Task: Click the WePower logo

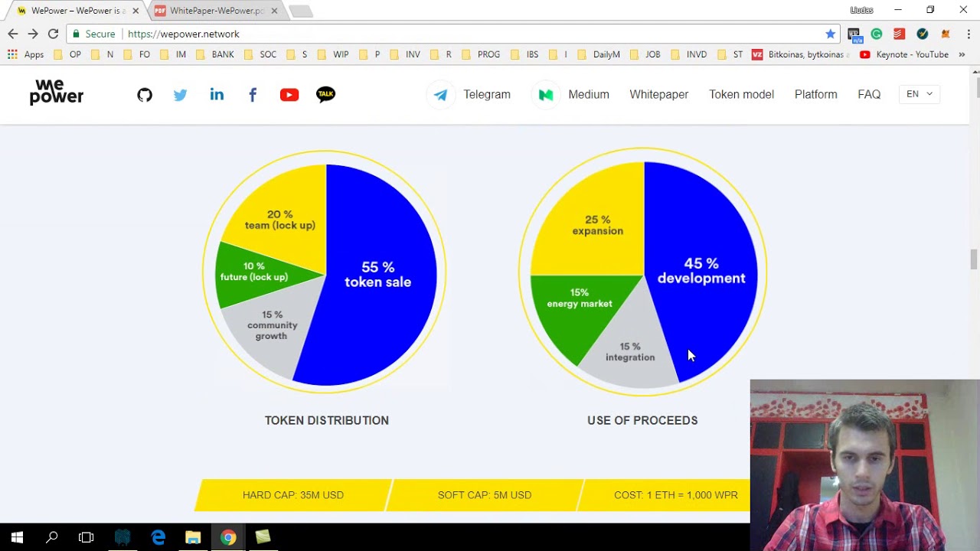Action: tap(57, 92)
